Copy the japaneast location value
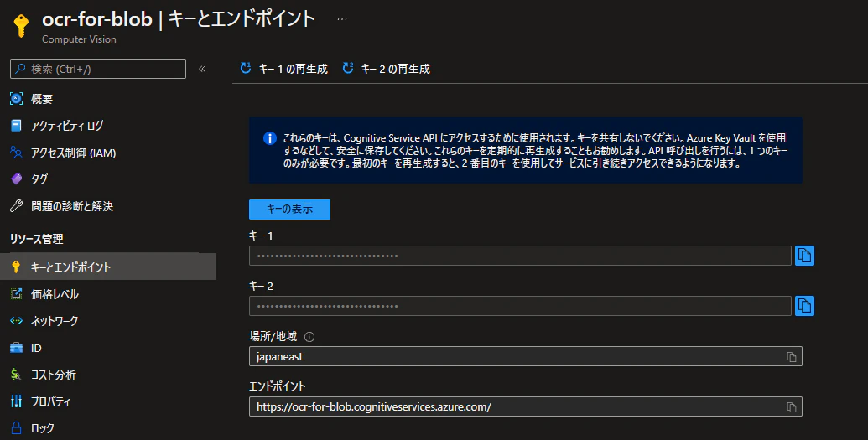868x440 pixels. [792, 357]
